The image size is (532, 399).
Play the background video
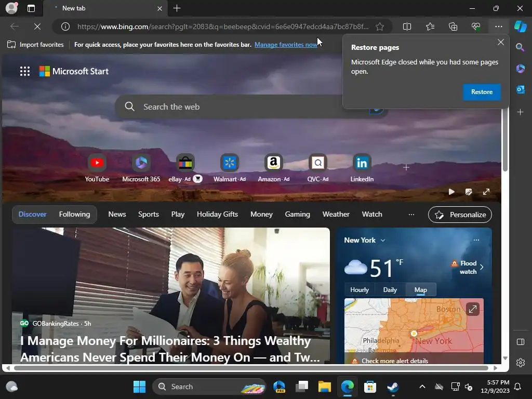(451, 192)
